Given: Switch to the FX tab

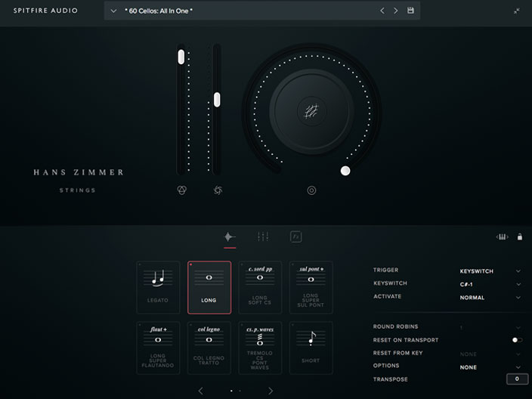Looking at the screenshot, I should click(x=296, y=237).
